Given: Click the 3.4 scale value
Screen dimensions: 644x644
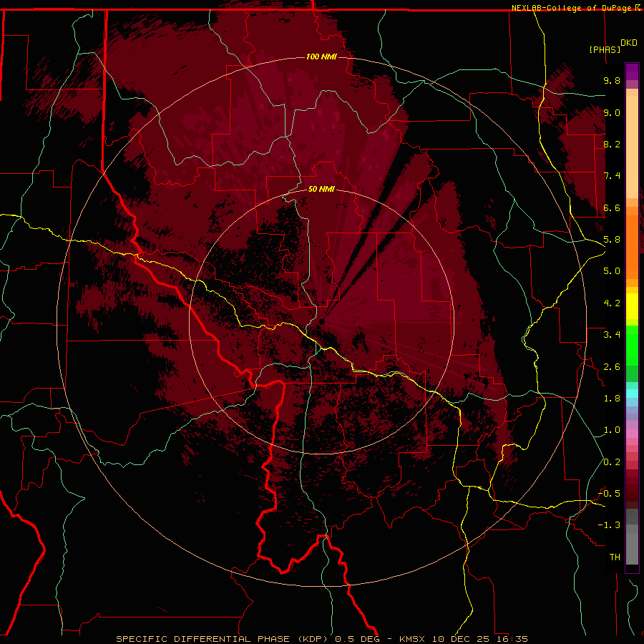Looking at the screenshot, I should 612,335.
